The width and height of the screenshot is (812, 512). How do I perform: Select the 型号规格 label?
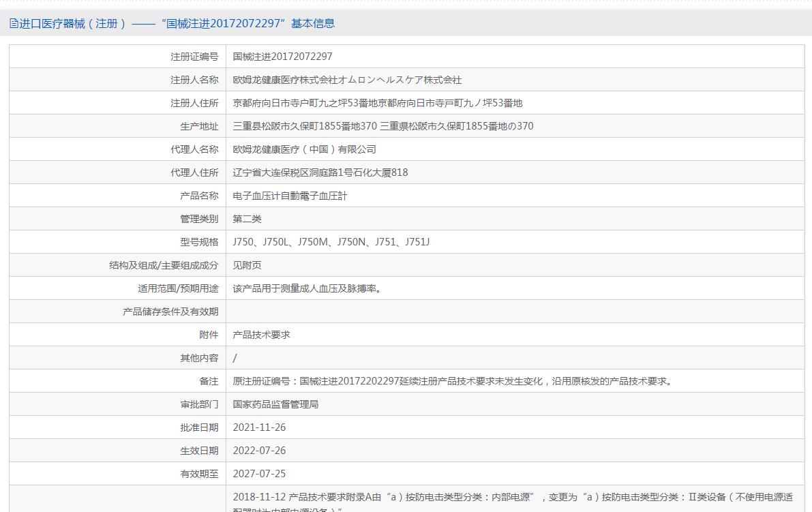click(199, 242)
